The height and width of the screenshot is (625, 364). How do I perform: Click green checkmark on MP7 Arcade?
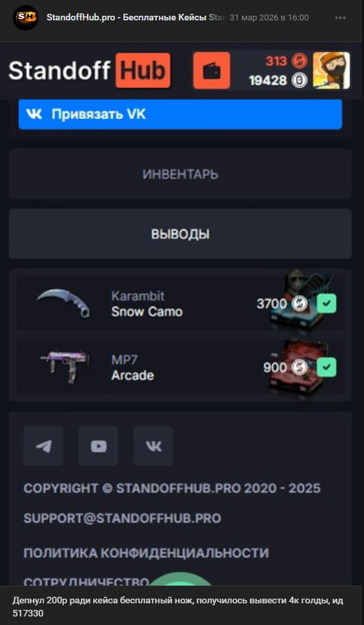(327, 367)
